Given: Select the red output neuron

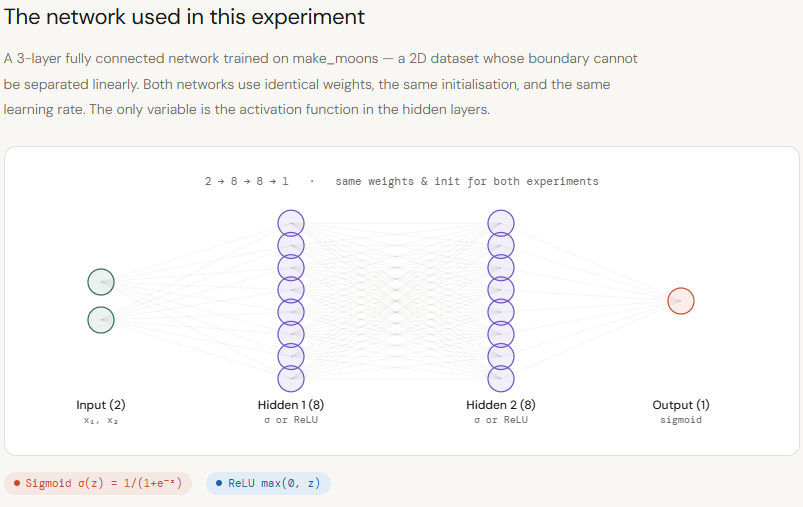Looking at the screenshot, I should coord(680,300).
